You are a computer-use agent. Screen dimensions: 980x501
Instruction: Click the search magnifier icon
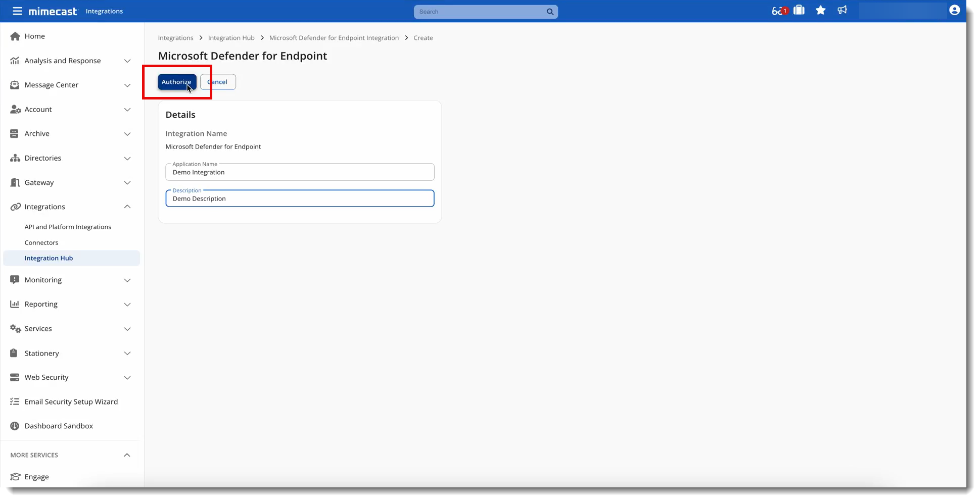[x=550, y=12]
